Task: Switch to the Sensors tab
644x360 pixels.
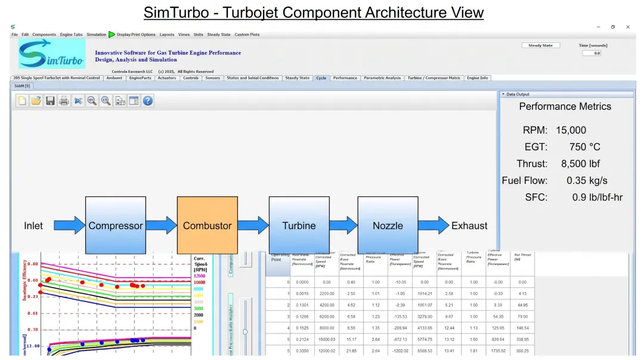Action: pyautogui.click(x=212, y=78)
